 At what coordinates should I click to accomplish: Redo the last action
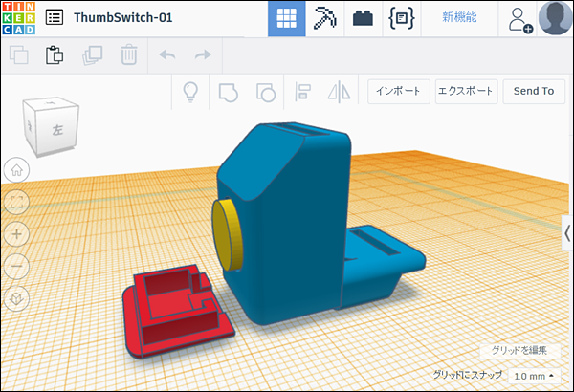(203, 54)
